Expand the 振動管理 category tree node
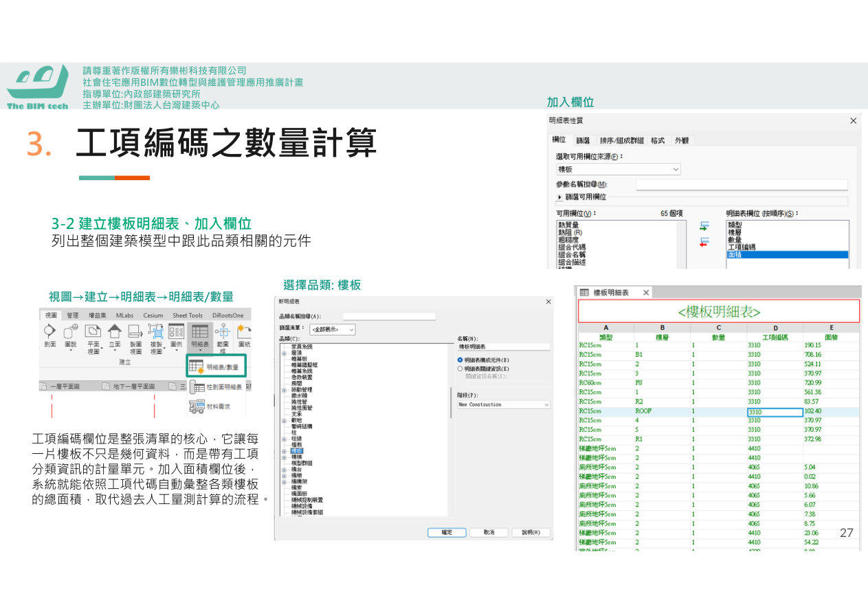The height and width of the screenshot is (614, 868). point(285,390)
